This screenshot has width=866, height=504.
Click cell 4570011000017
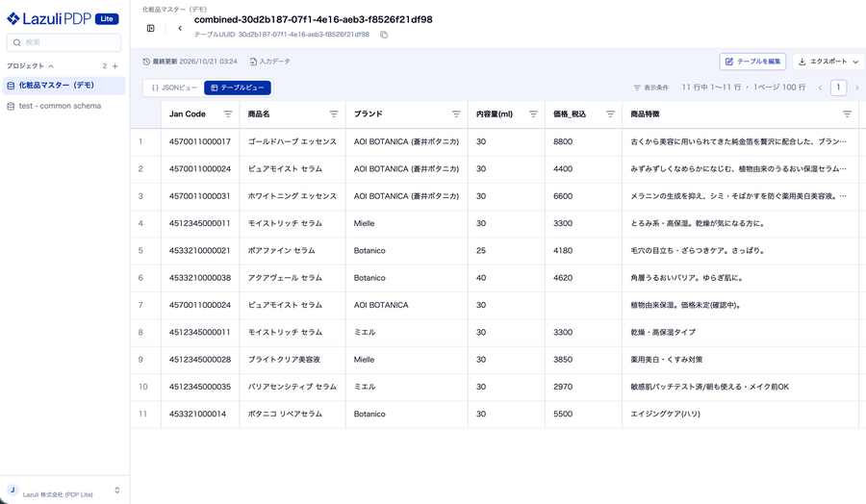[x=200, y=141]
